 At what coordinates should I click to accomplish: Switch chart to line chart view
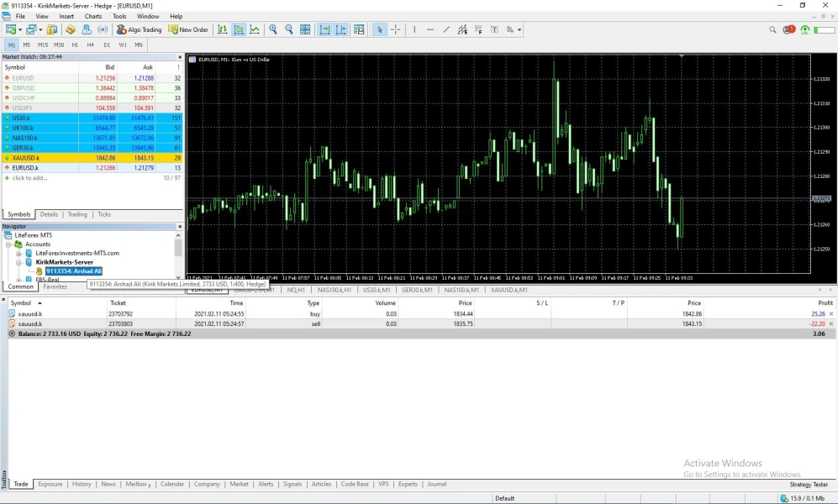[255, 29]
